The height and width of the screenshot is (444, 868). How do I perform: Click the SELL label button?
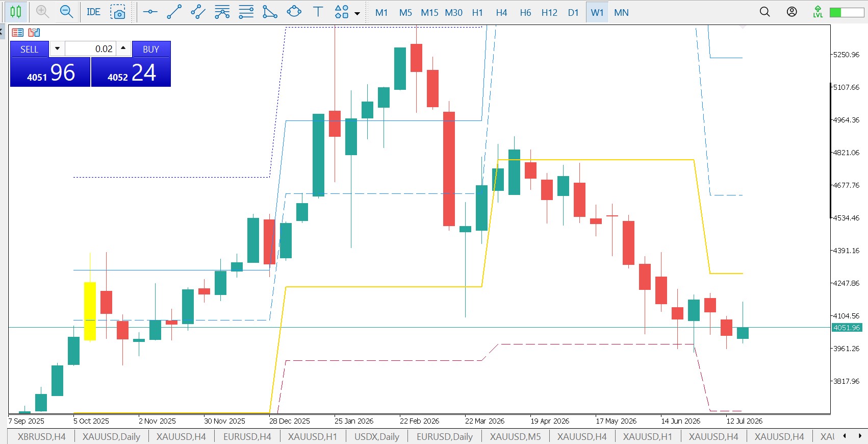click(x=29, y=49)
